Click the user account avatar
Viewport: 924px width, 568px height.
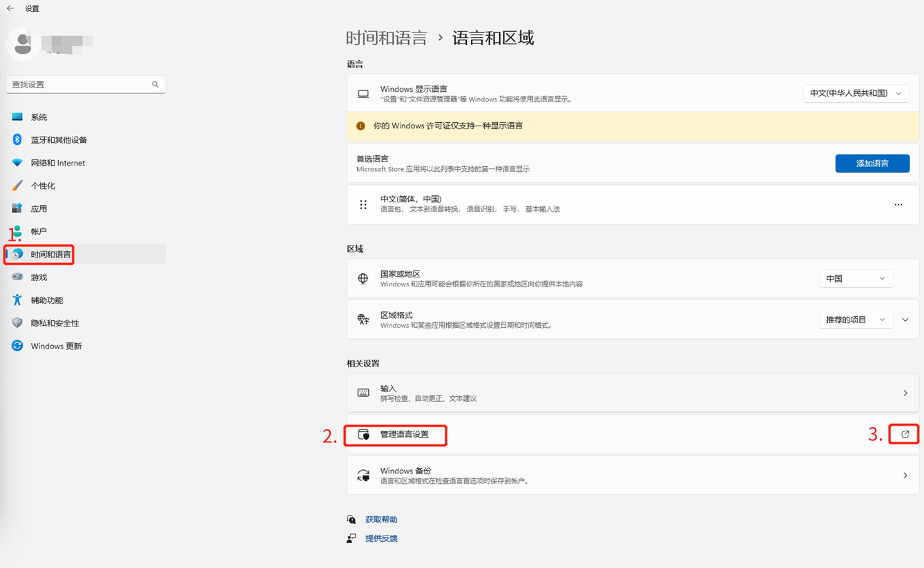pos(23,43)
